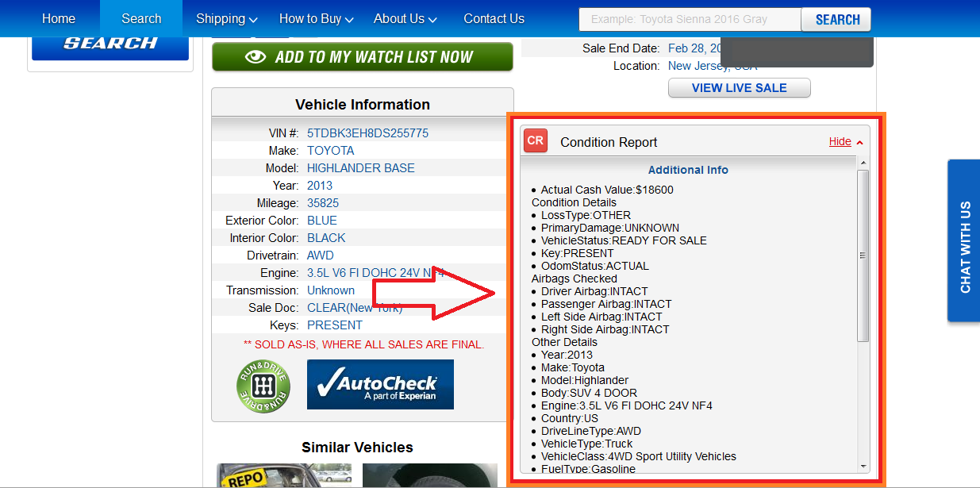Image resolution: width=980 pixels, height=488 pixels.
Task: Click the 'Country:US' line
Action: [x=570, y=418]
